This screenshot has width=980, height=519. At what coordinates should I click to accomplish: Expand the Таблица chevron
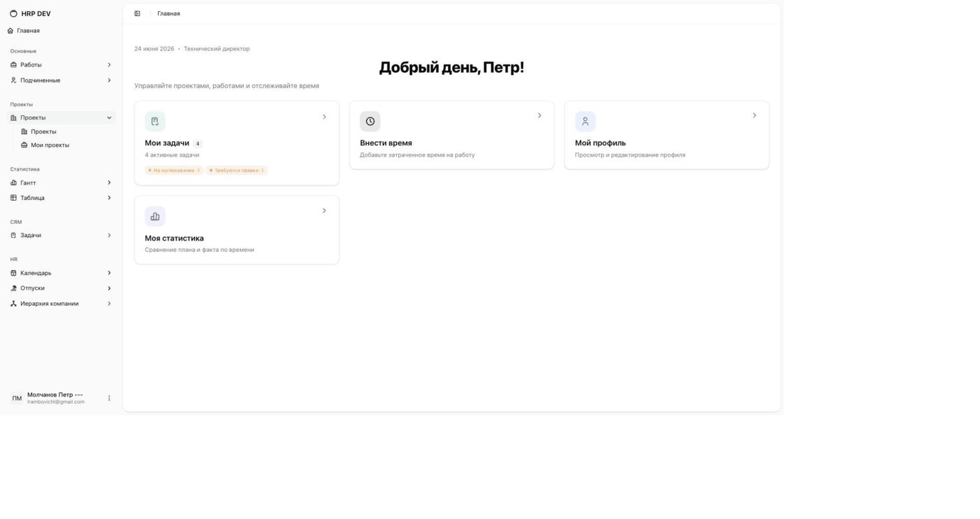click(x=109, y=198)
